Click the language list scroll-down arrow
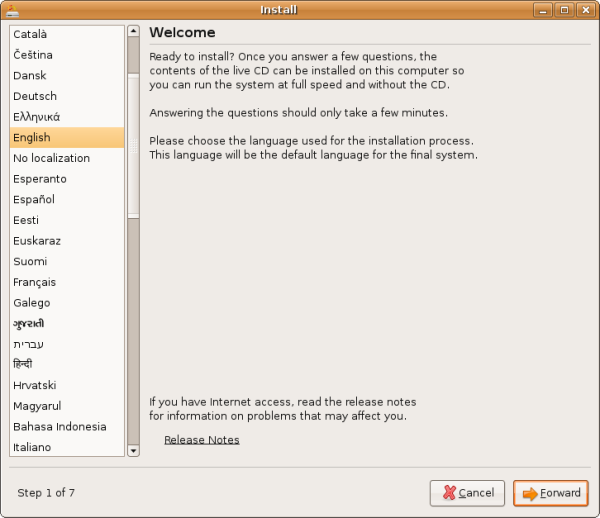Screen dimensions: 600x518 133,451
